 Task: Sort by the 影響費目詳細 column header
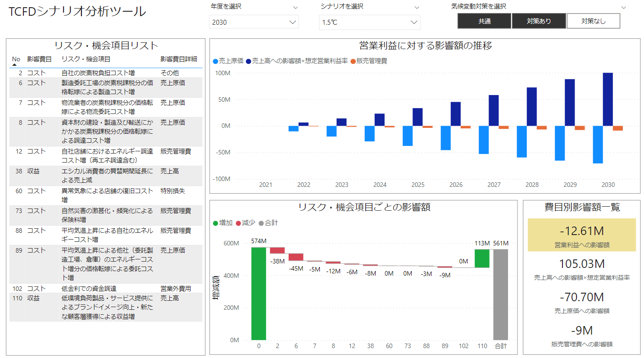178,59
